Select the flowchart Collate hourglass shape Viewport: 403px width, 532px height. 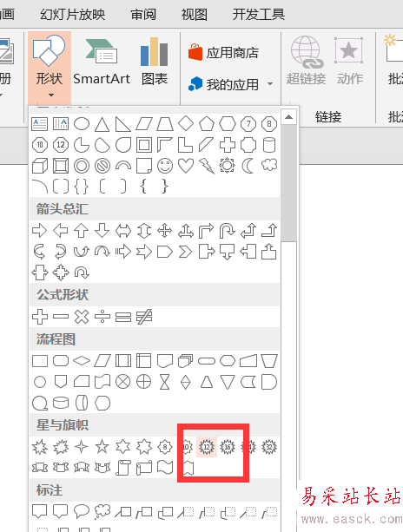[x=165, y=383]
